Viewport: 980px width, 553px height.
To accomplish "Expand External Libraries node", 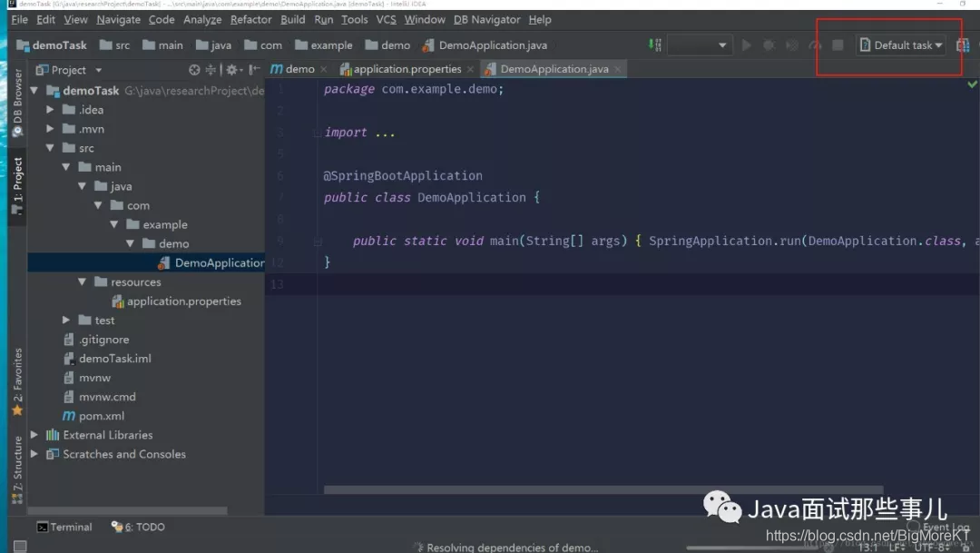I will click(x=34, y=435).
